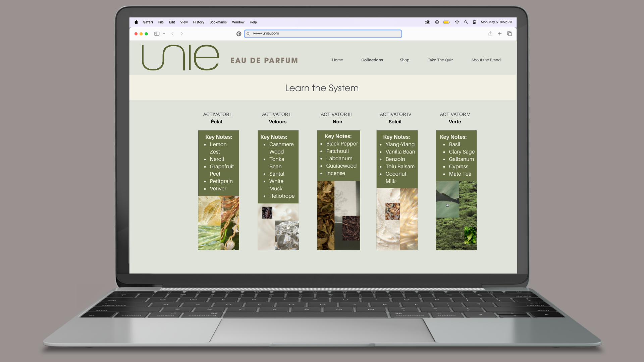Open the Wi-Fi menu bar icon
The height and width of the screenshot is (362, 644).
tap(457, 22)
